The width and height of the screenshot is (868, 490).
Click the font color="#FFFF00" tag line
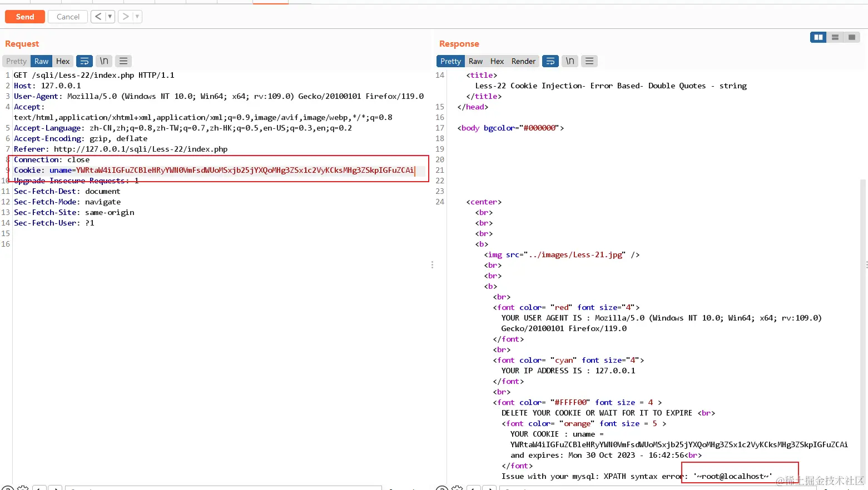tap(577, 402)
